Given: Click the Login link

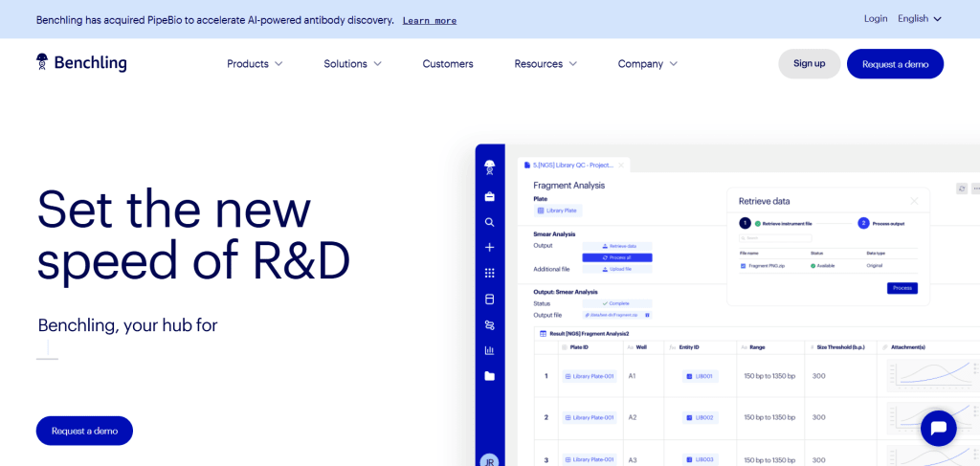Looking at the screenshot, I should click(876, 19).
